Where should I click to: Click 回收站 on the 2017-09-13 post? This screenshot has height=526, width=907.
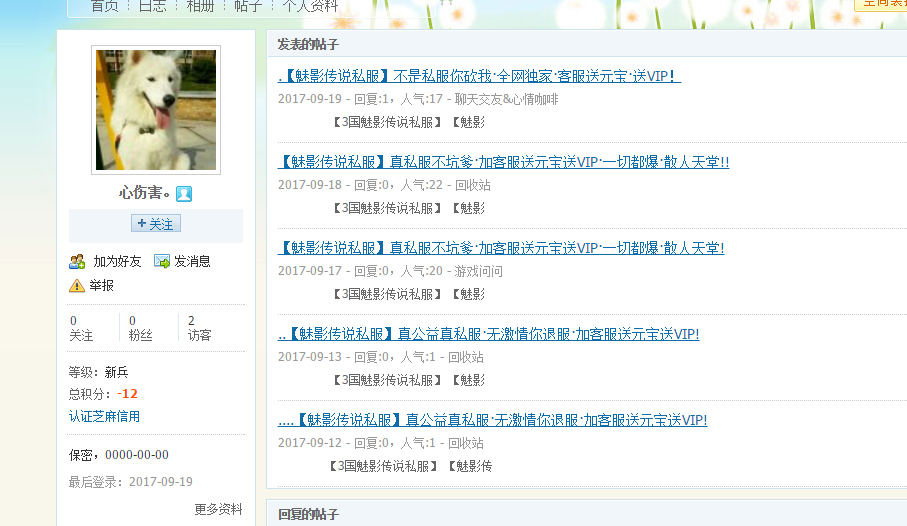(466, 357)
